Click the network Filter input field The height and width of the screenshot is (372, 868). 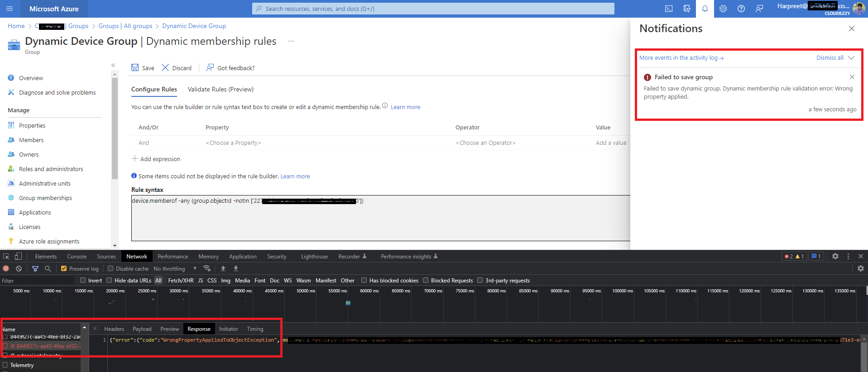pos(37,281)
